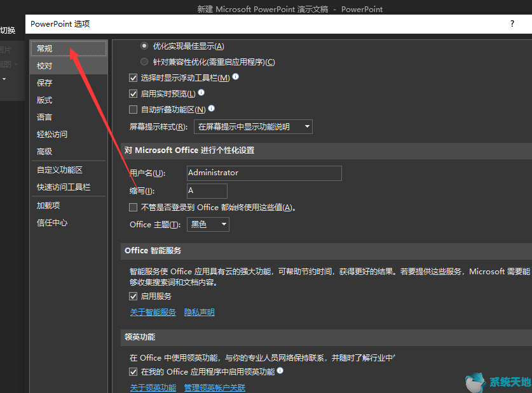Image resolution: width=532 pixels, height=393 pixels.
Task: Click the 切换 ribbon tab in PowerPoint window
Action: tap(8, 30)
